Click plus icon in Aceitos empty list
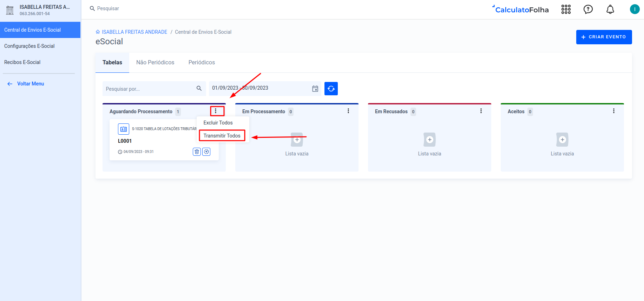644x301 pixels. tap(562, 140)
